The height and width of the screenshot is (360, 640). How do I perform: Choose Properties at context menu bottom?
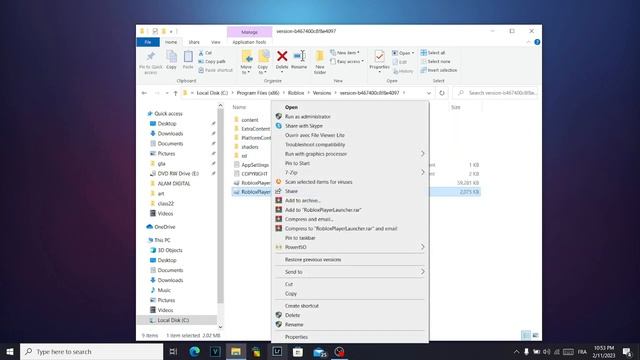(x=350, y=337)
